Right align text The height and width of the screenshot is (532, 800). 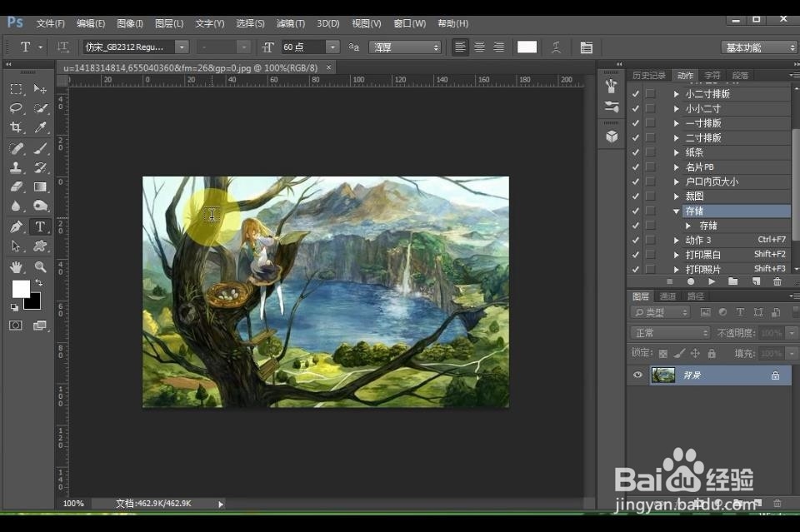tap(499, 47)
